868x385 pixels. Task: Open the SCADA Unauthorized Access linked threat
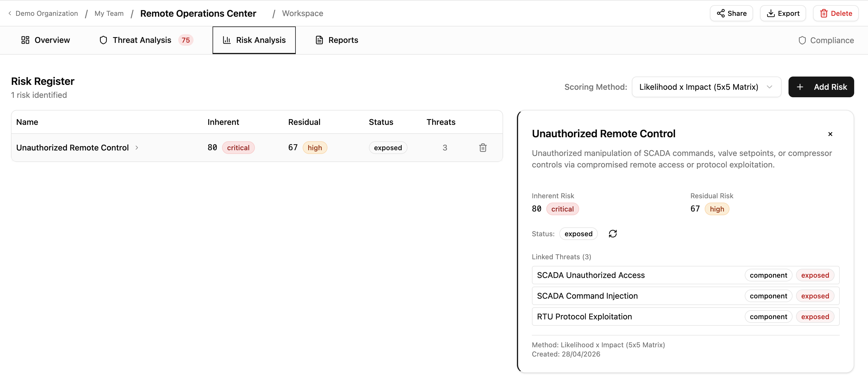[x=685, y=275]
